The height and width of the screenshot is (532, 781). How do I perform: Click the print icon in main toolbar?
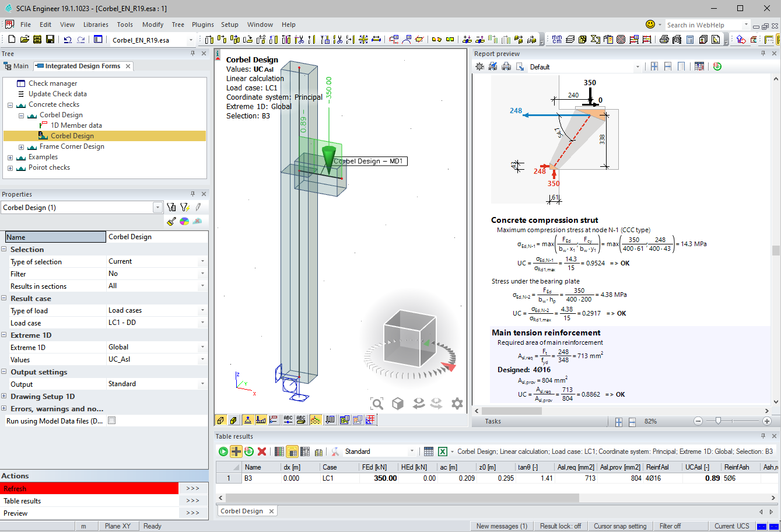[x=664, y=40]
